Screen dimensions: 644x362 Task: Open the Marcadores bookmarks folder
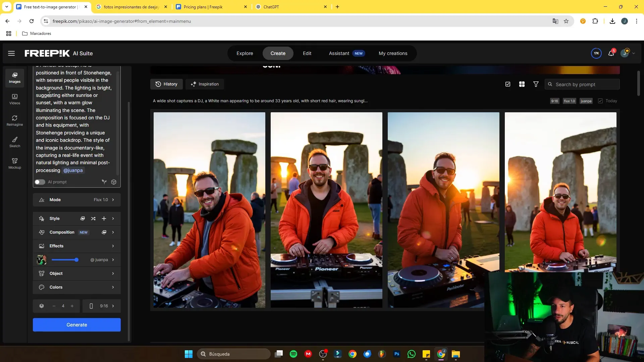(37, 34)
